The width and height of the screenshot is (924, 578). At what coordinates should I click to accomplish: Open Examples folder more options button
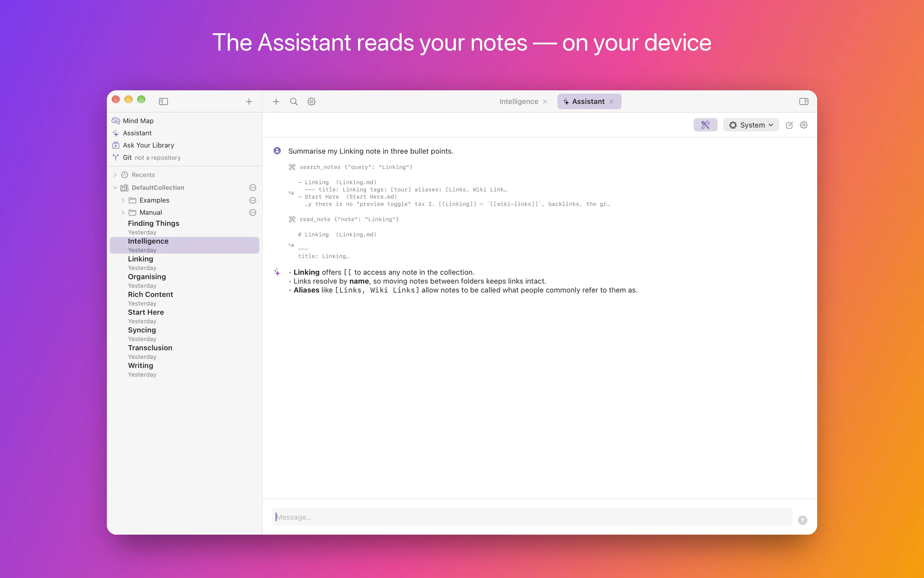253,200
